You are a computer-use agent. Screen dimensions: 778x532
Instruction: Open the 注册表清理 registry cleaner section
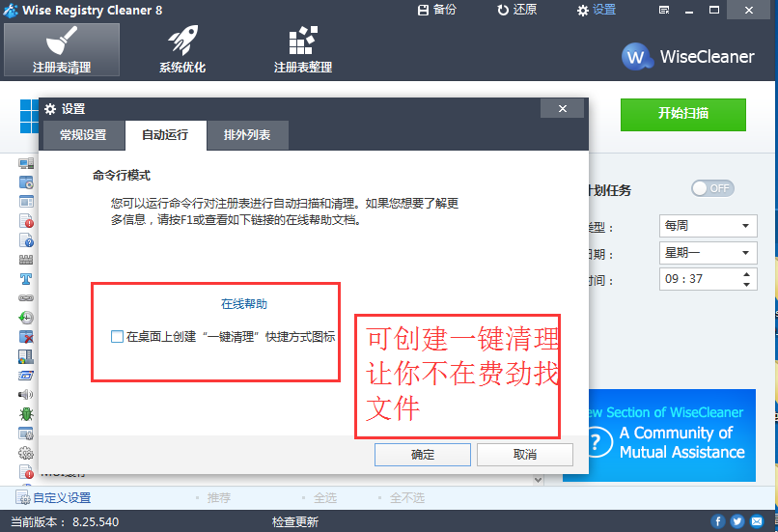(x=62, y=49)
